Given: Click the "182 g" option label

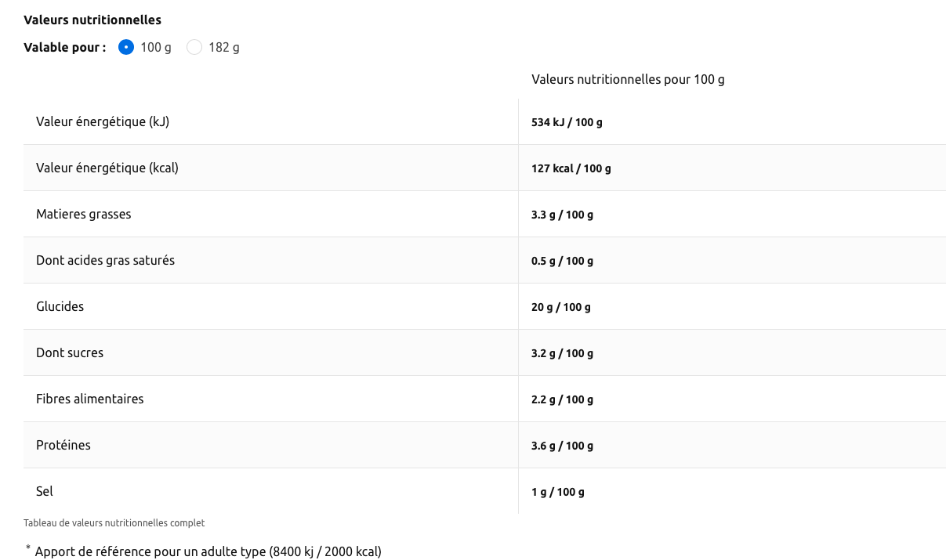Looking at the screenshot, I should coord(223,48).
